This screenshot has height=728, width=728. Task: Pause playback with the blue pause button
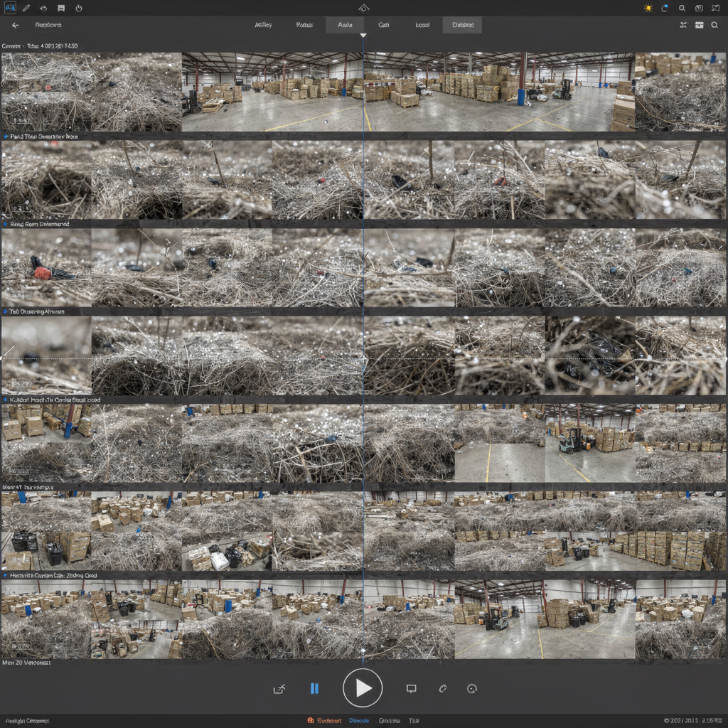[315, 687]
